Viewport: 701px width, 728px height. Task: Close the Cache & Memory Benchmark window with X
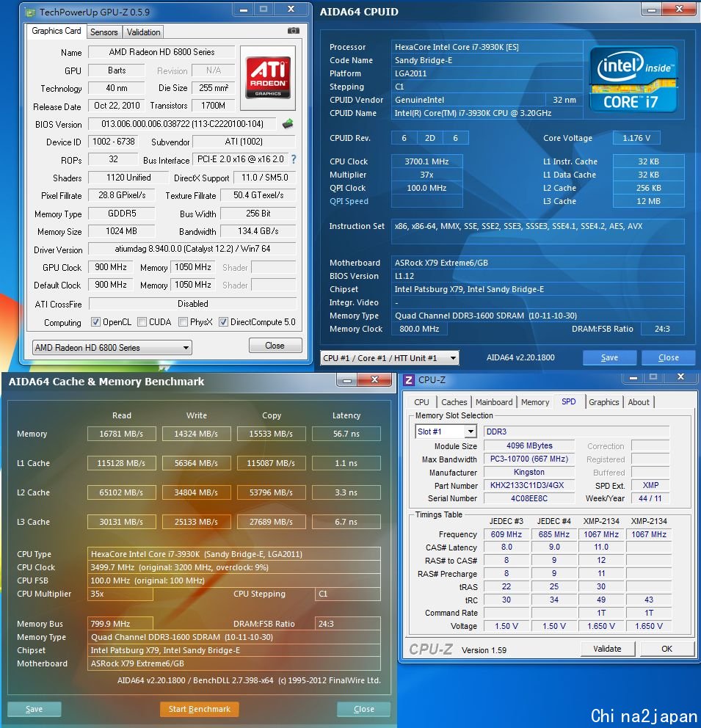pyautogui.click(x=374, y=380)
